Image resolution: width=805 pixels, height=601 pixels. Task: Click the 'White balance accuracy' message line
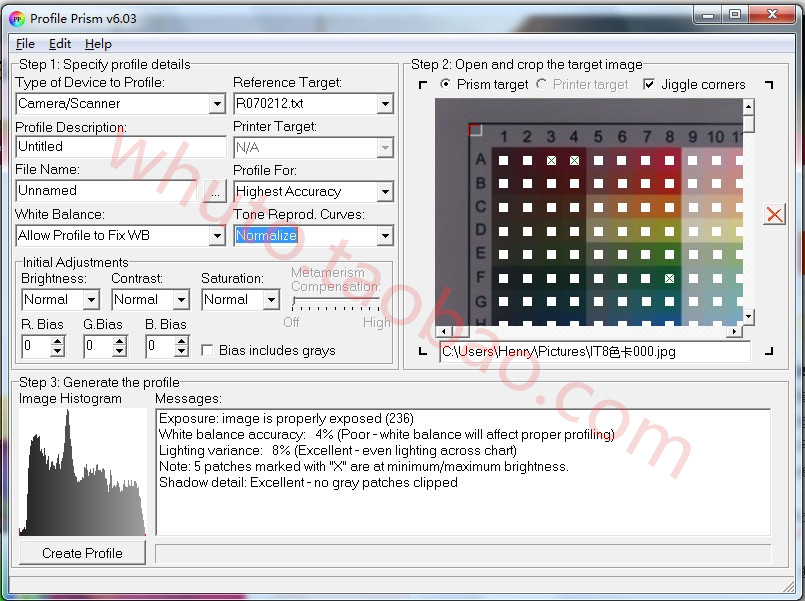coord(386,435)
